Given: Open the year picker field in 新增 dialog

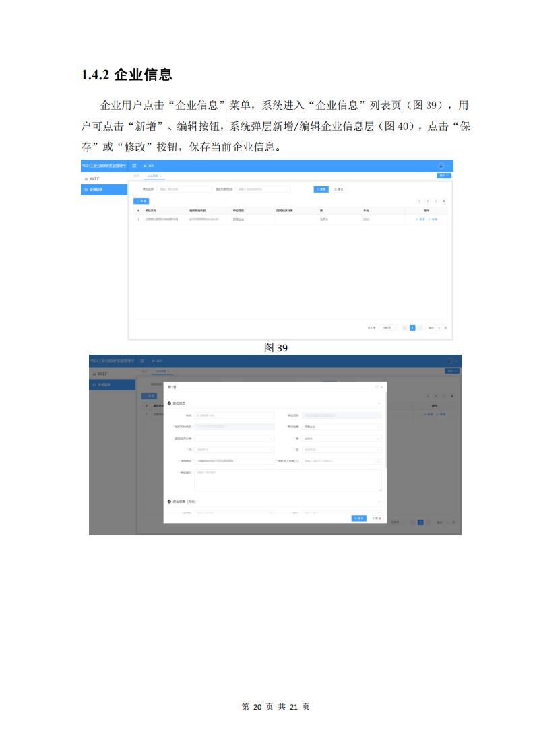Looking at the screenshot, I should (x=234, y=415).
